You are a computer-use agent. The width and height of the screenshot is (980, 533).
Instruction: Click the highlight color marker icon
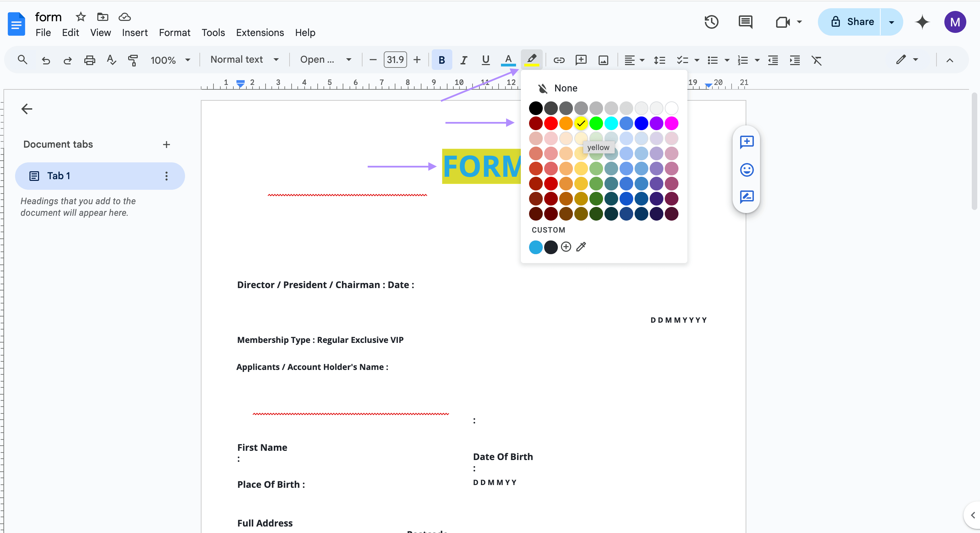pyautogui.click(x=531, y=60)
